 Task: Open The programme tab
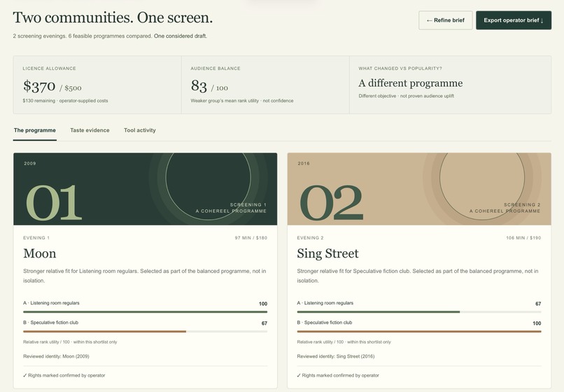[35, 130]
